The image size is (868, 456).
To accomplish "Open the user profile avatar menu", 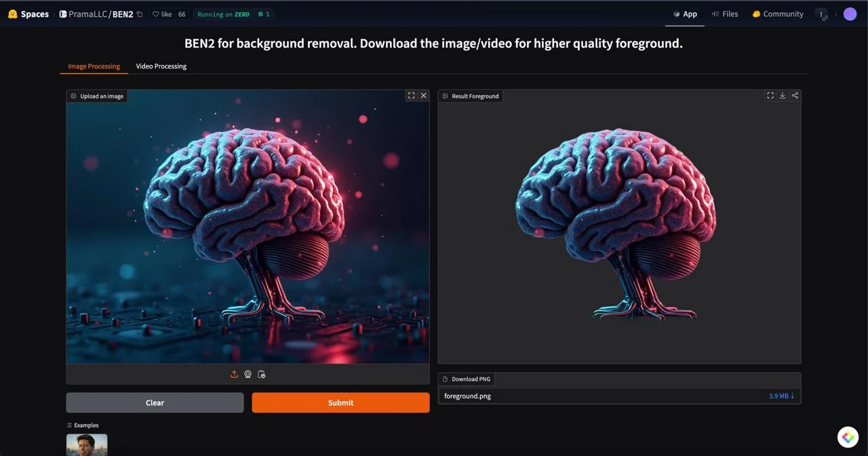I will [x=850, y=14].
